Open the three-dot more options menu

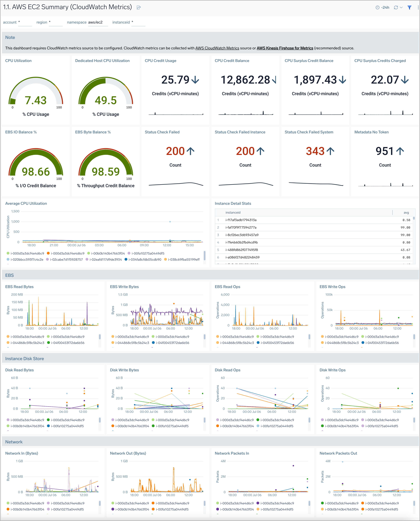point(418,7)
